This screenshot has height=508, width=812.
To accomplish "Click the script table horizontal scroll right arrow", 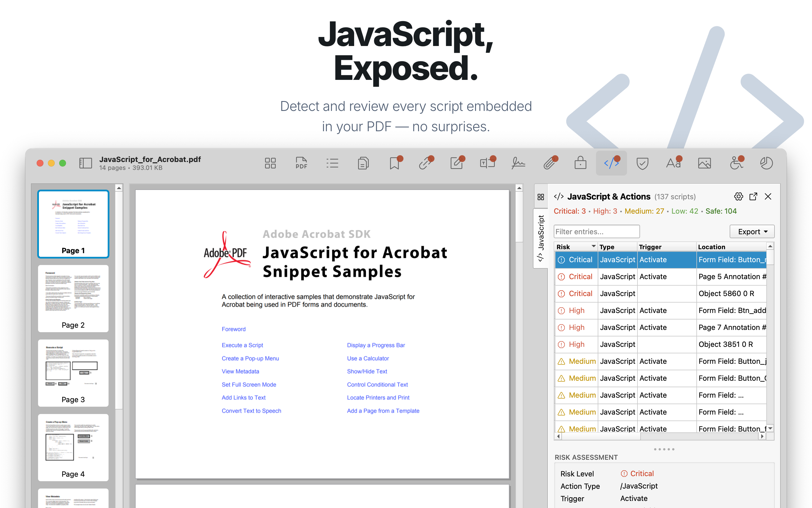I will 762,436.
